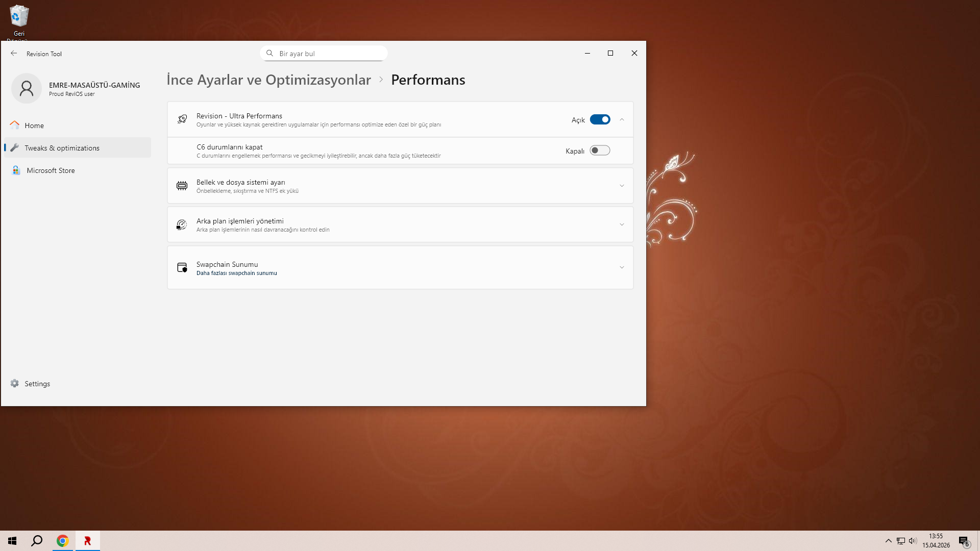
Task: Enable the C6 durumlarını kapat toggle
Action: [600, 151]
